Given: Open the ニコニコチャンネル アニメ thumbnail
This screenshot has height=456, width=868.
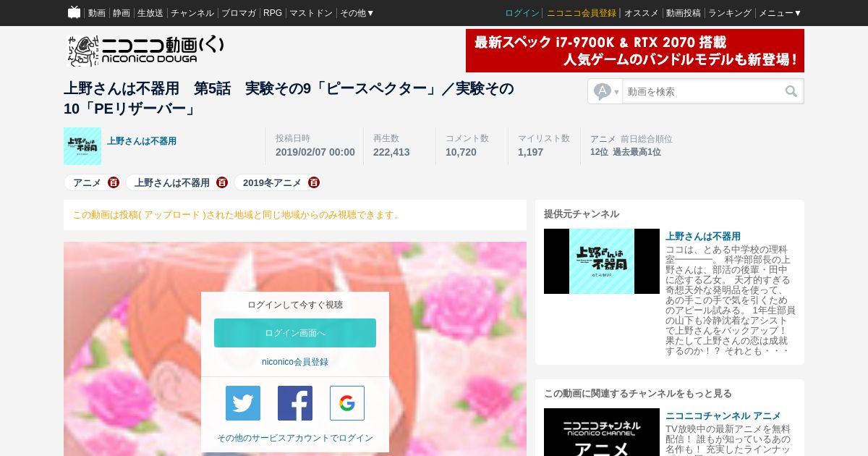Looking at the screenshot, I should click(602, 432).
